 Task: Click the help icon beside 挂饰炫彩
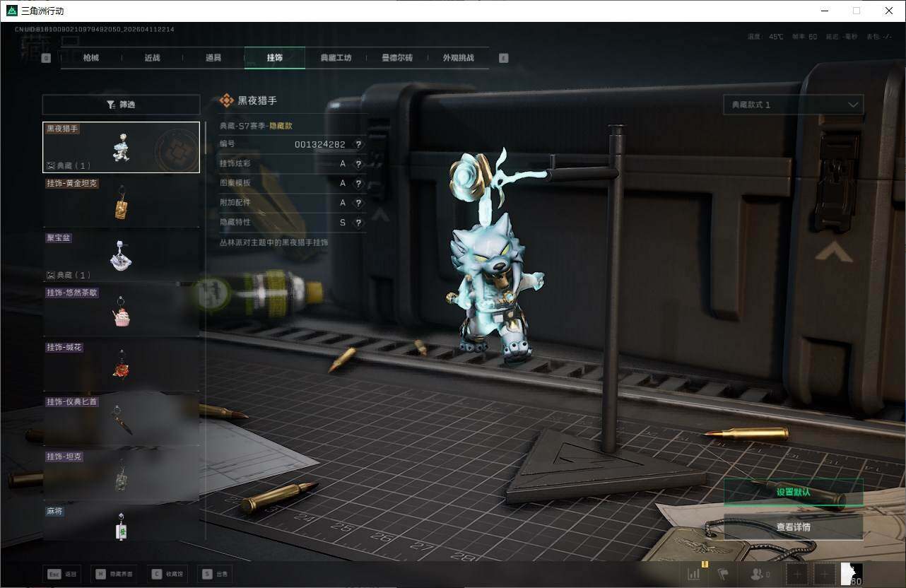pos(358,164)
